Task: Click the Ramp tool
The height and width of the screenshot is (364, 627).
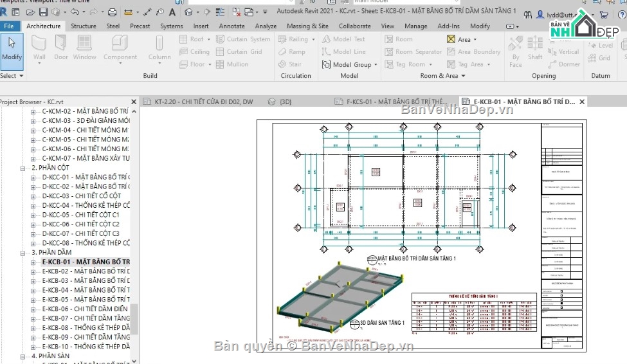Action: [291, 51]
